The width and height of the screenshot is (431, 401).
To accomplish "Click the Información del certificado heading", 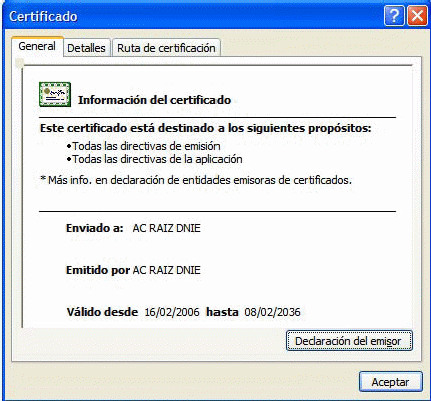I will coord(154,100).
